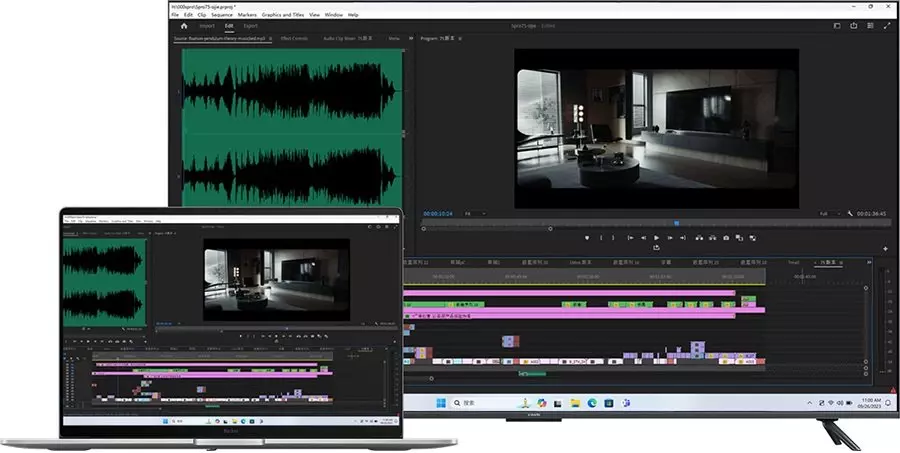
Task: Click the blue playhead on Program scrubber
Action: (677, 223)
